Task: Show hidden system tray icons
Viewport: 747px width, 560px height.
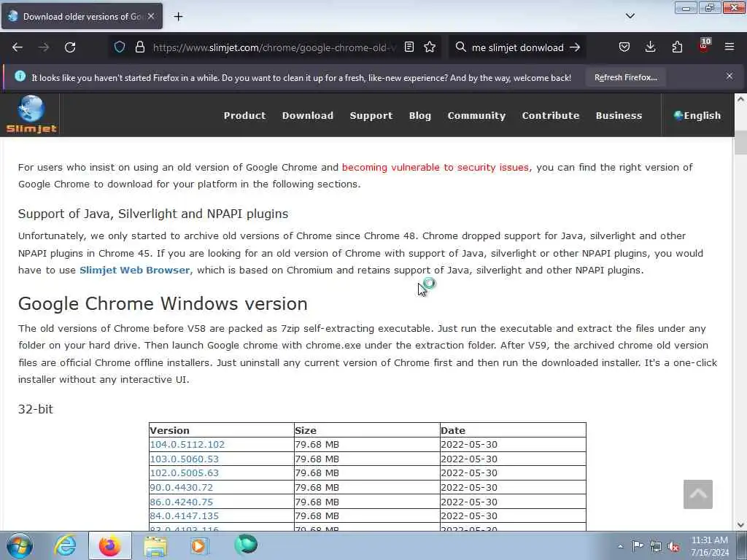Action: pyautogui.click(x=620, y=546)
